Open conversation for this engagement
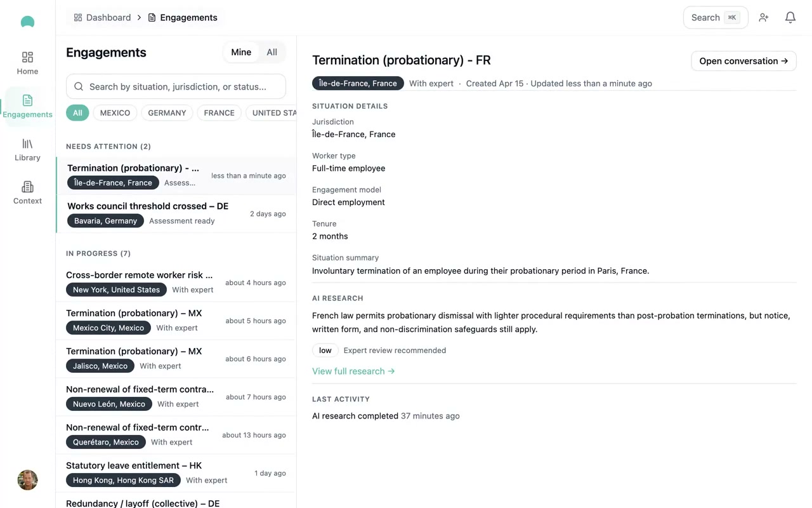 coord(743,61)
